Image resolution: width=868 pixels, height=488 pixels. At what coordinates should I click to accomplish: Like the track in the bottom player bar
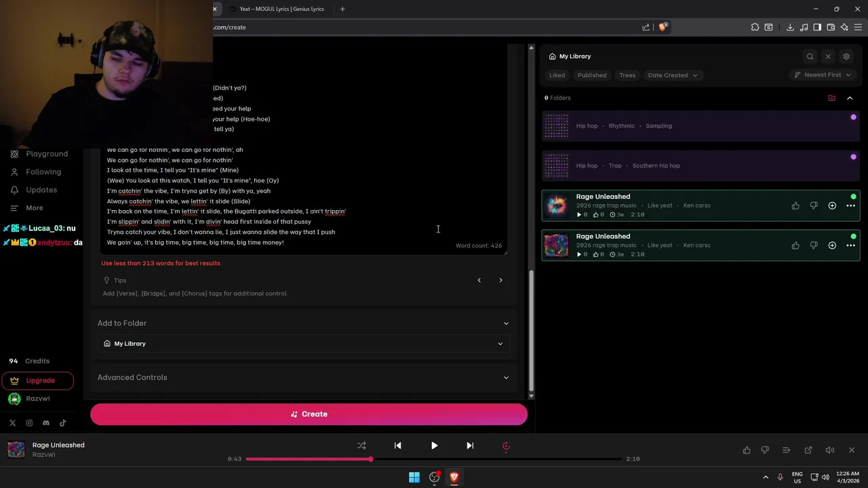tap(747, 450)
